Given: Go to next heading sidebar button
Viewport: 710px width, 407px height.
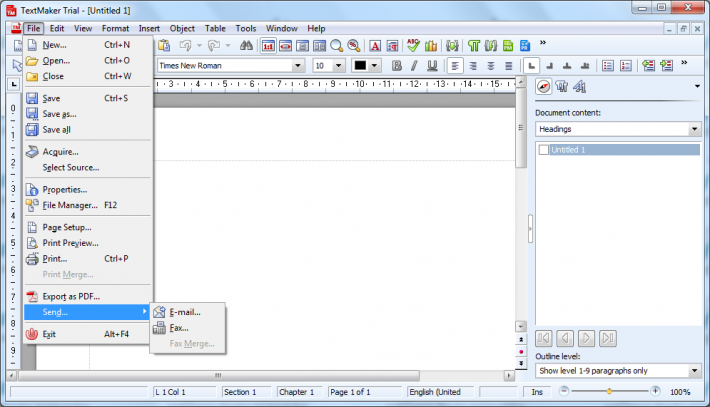Looking at the screenshot, I should pyautogui.click(x=586, y=338).
